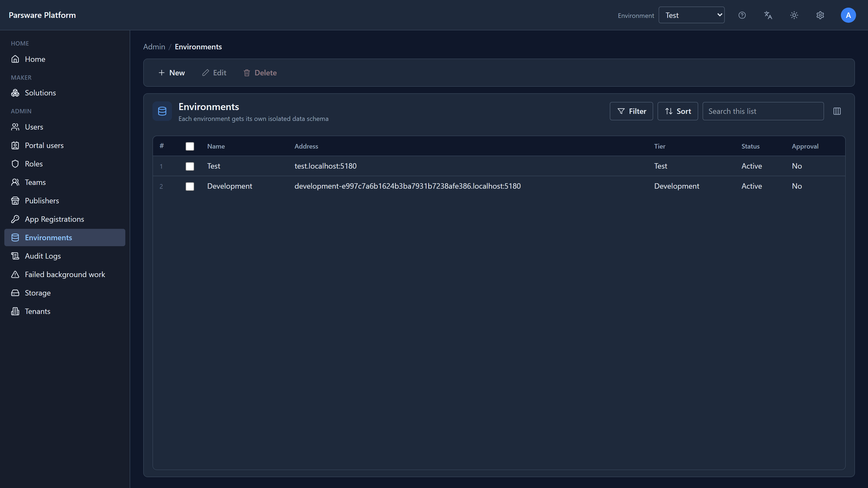868x488 pixels.
Task: Click the Address column header
Action: click(x=306, y=146)
